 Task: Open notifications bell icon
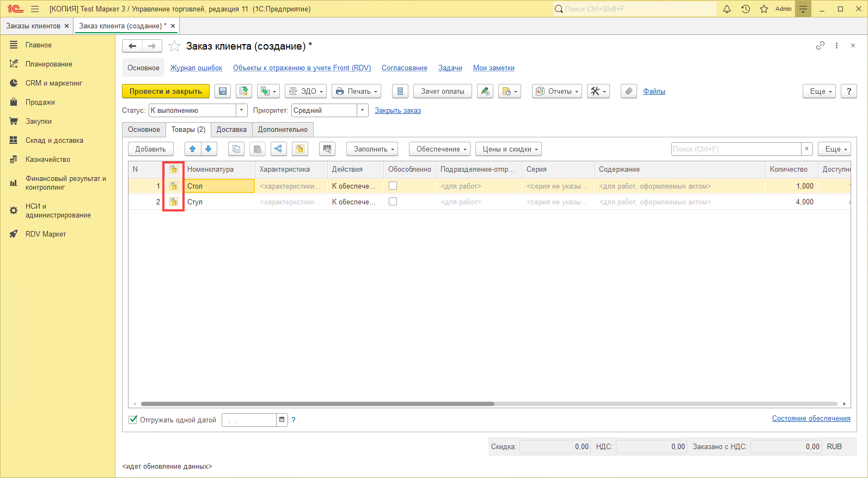pos(726,9)
